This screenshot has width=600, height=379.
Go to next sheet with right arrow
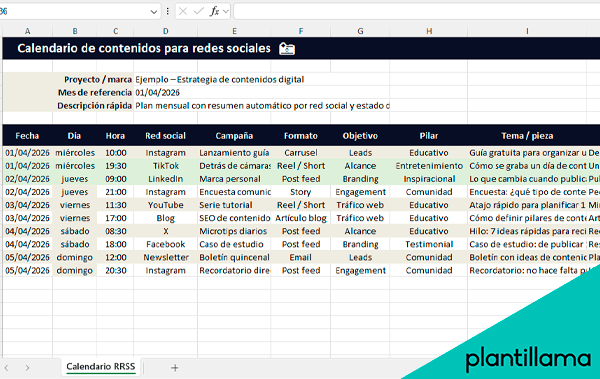point(27,368)
